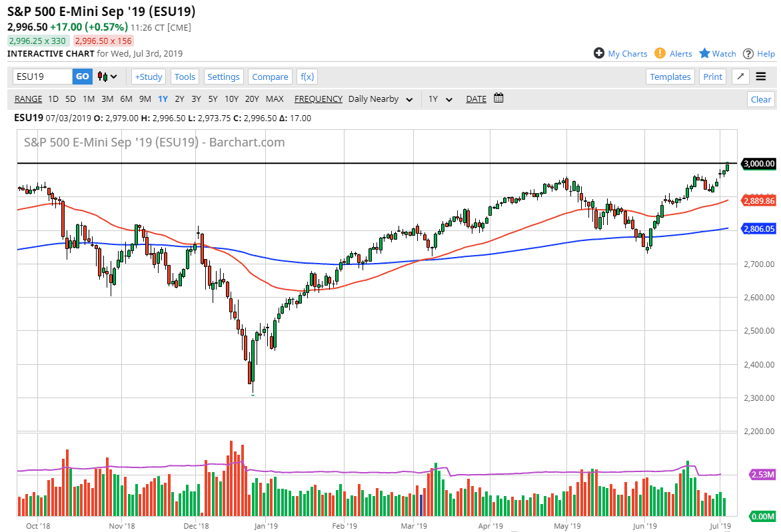Click the orange Alerts icon
This screenshot has height=532, width=781.
coord(660,53)
